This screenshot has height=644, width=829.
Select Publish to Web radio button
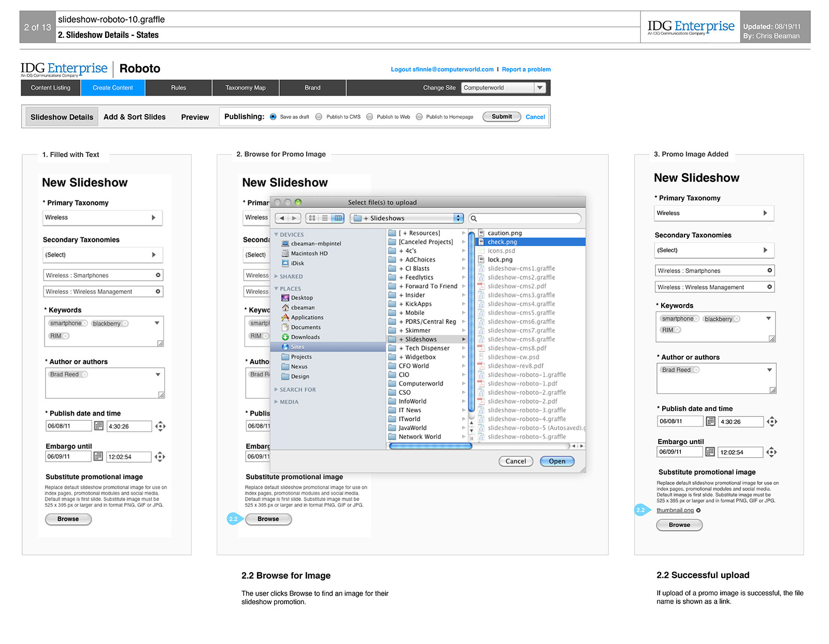369,117
